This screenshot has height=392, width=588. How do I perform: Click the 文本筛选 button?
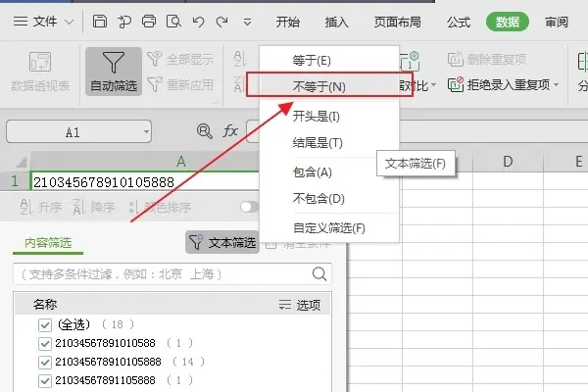pyautogui.click(x=222, y=242)
